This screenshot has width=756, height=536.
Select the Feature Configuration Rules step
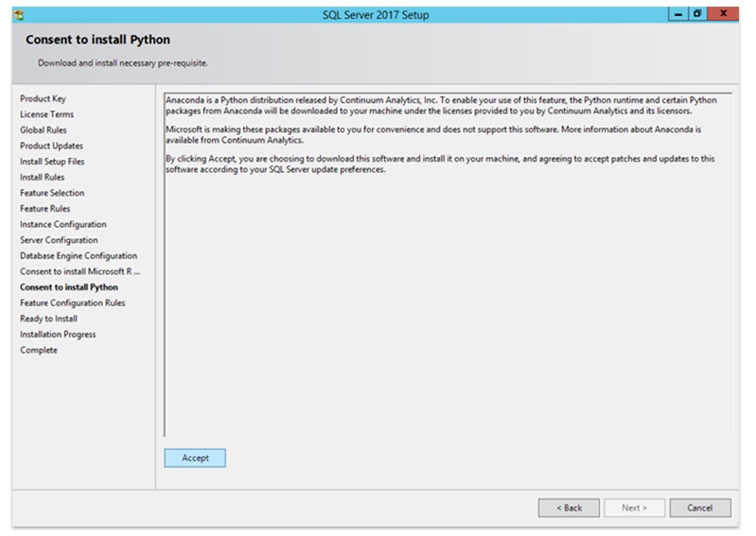(72, 303)
